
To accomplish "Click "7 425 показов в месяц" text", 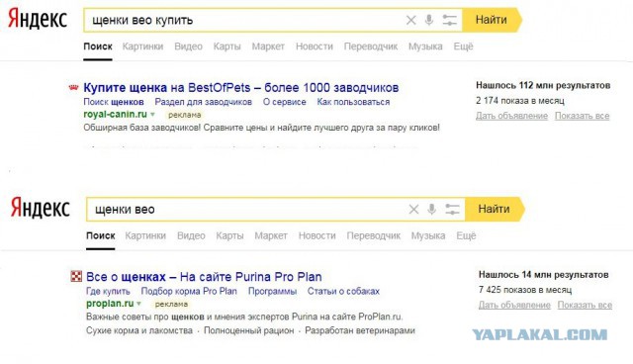I will [x=525, y=290].
